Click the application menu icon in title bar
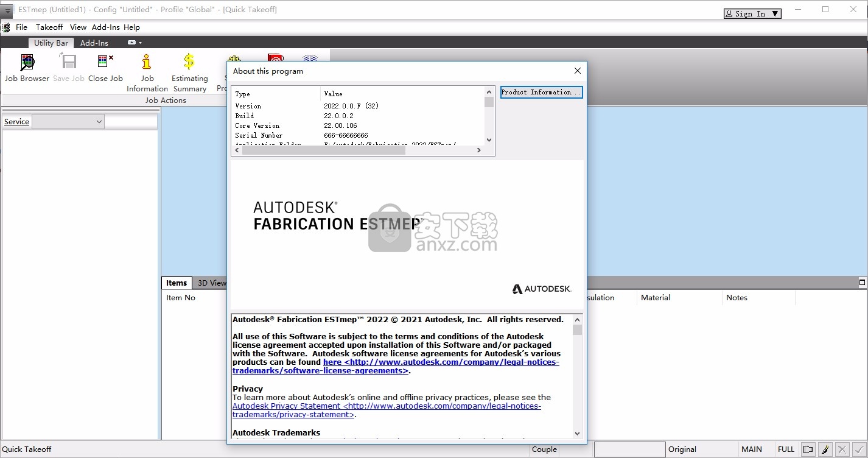Screen dimensions: 868x458 click(x=7, y=10)
